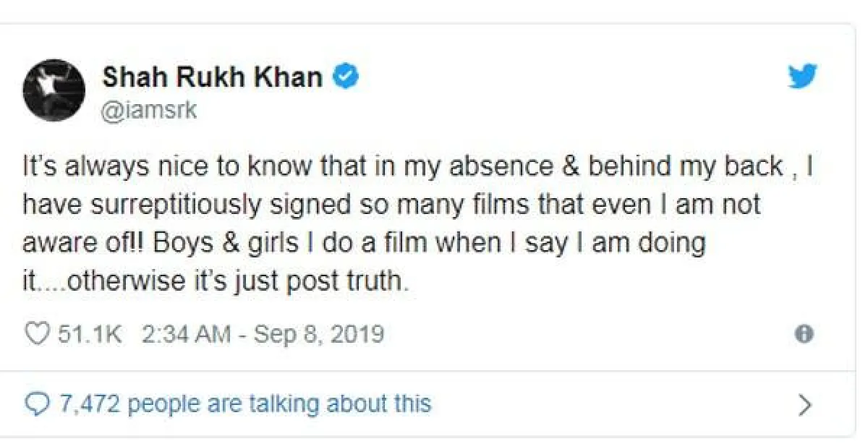Open the Shah Rukh Khan display name

[212, 76]
